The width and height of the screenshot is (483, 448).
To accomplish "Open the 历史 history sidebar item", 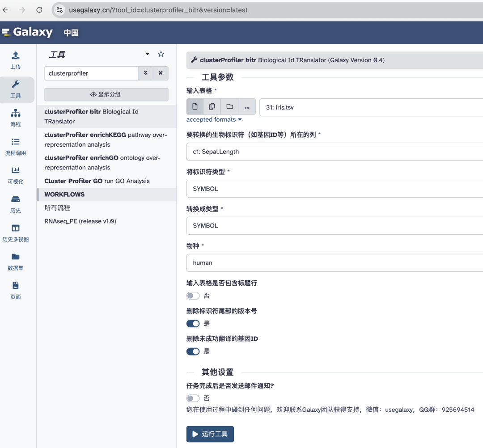I will pos(15,204).
